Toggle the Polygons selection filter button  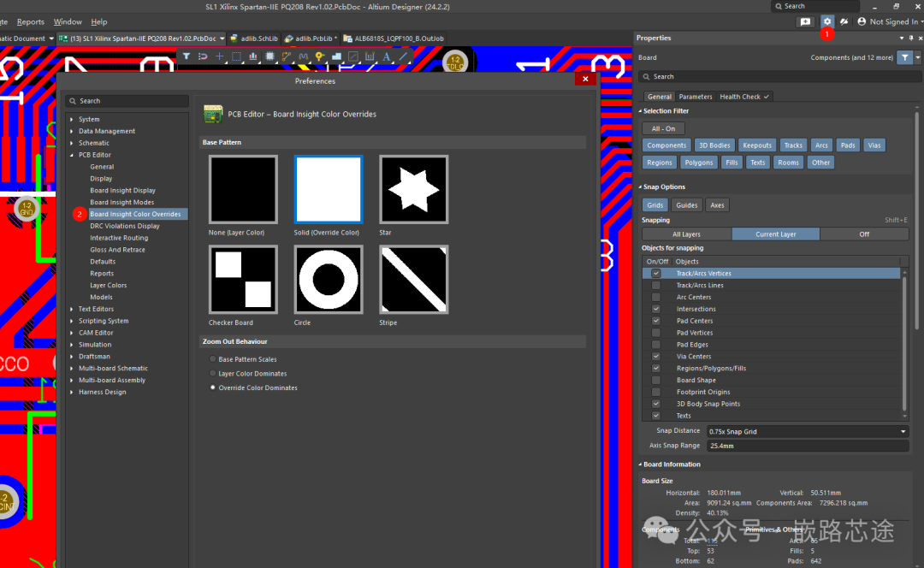click(x=699, y=163)
